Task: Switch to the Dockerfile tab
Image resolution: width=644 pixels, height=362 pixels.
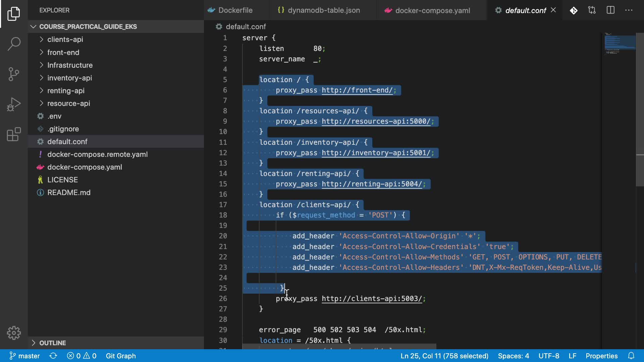Action: click(x=235, y=10)
